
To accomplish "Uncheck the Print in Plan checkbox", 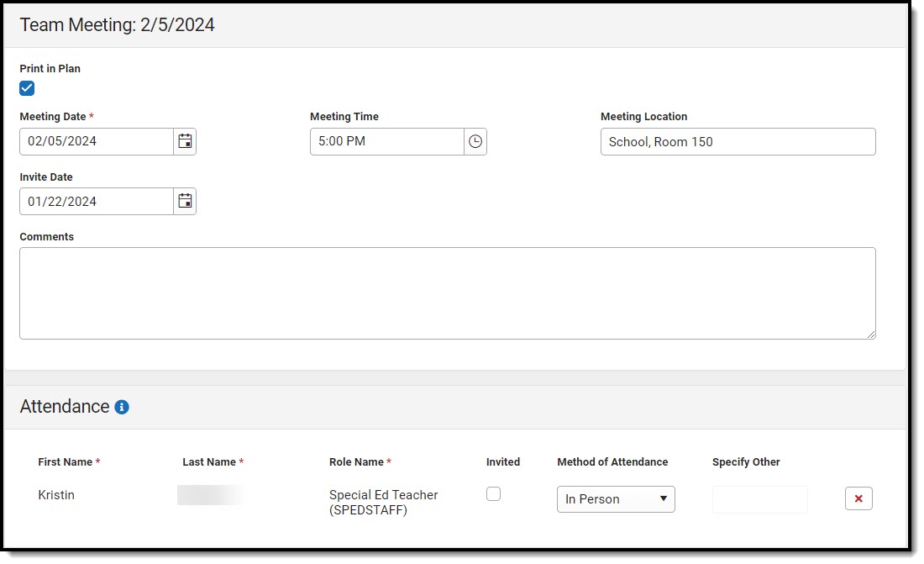I will pos(27,88).
